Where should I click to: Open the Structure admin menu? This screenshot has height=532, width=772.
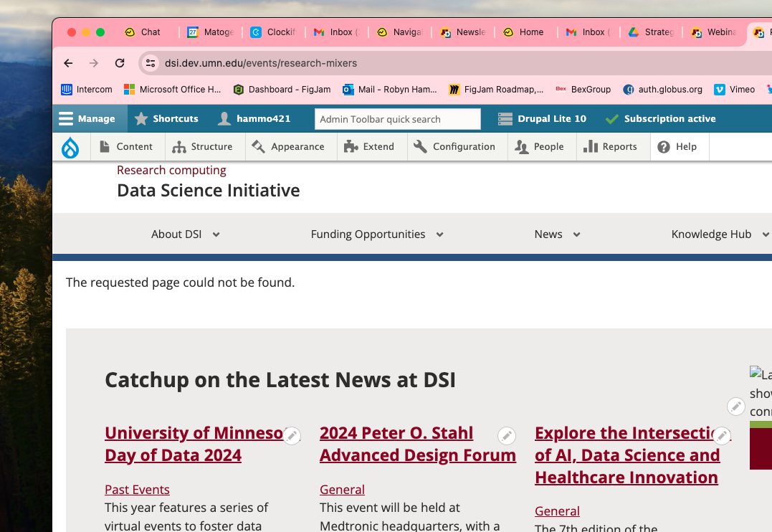203,147
